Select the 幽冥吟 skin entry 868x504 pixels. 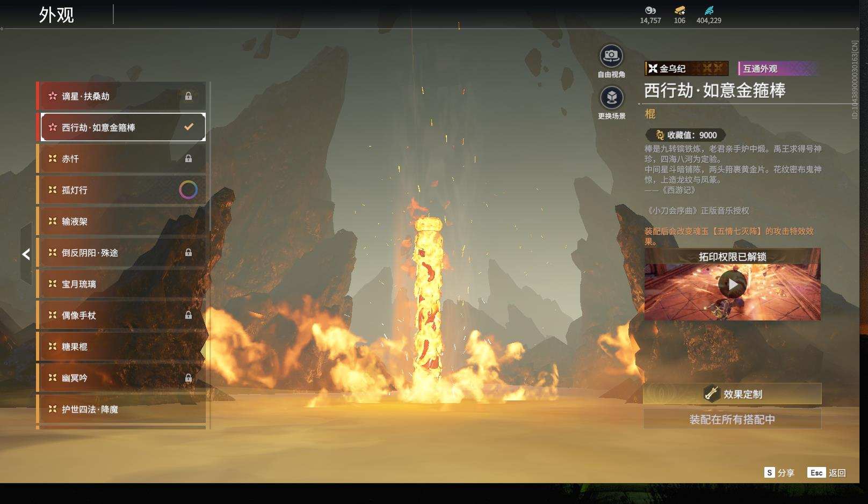click(121, 378)
